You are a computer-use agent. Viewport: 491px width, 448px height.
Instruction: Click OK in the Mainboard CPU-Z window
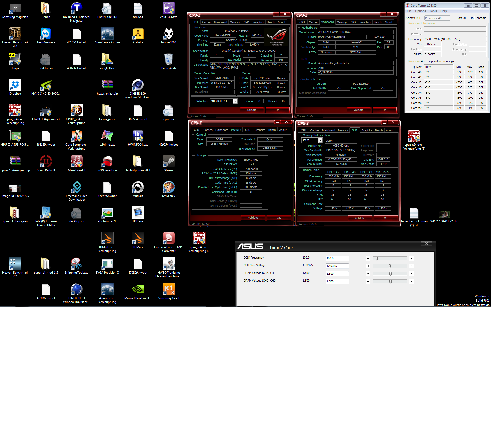[384, 110]
